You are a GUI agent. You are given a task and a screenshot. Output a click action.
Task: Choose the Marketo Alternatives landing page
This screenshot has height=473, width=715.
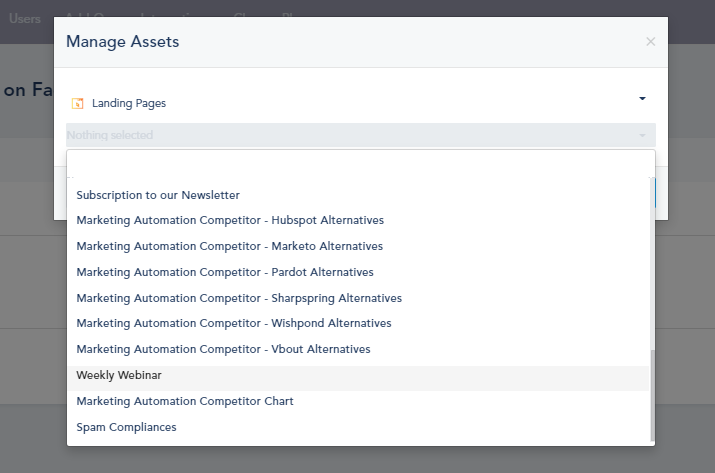coord(358,246)
